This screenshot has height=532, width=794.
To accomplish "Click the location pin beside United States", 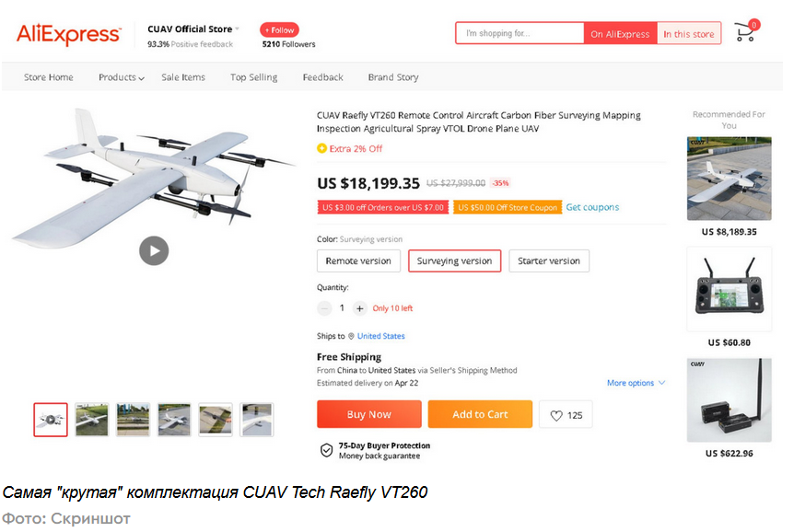I will [x=351, y=336].
